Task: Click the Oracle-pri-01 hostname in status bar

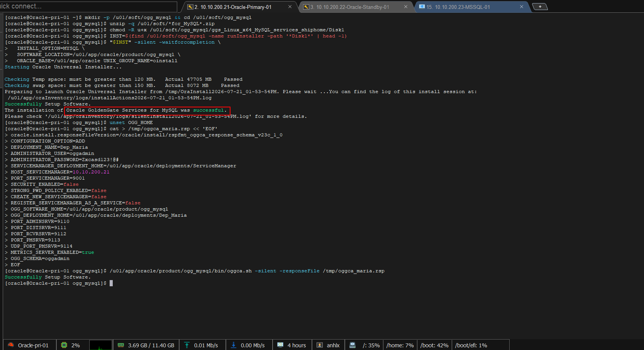Action: click(33, 345)
